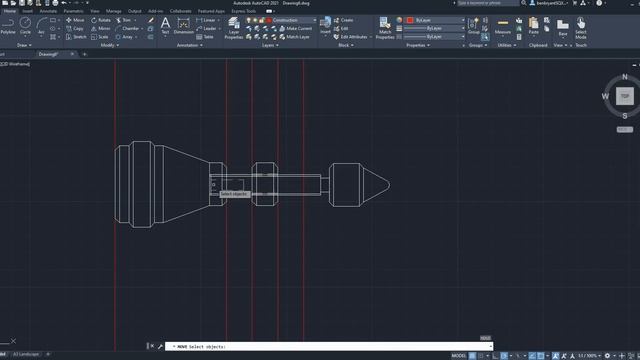This screenshot has width=640, height=360.
Task: Click the MODEL space button
Action: pos(458,356)
